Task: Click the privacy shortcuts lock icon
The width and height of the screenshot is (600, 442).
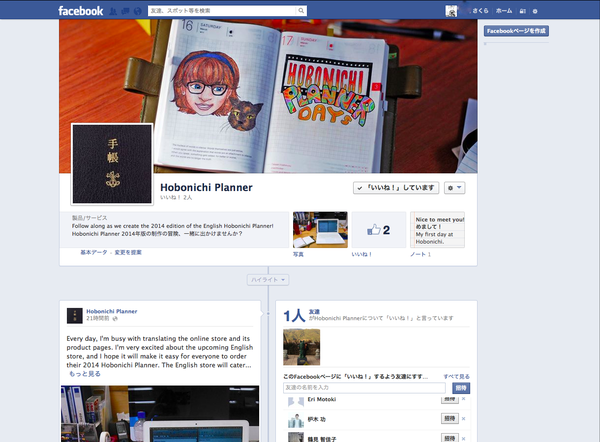Action: 521,11
